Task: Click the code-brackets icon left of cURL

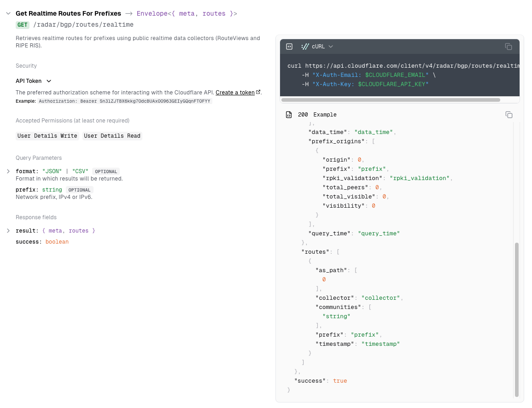Action: point(289,47)
